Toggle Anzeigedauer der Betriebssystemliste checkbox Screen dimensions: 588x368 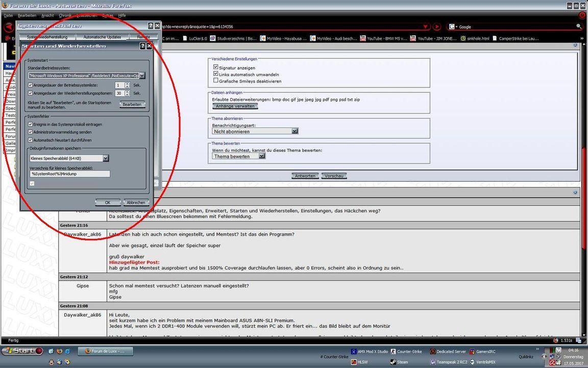pyautogui.click(x=31, y=85)
